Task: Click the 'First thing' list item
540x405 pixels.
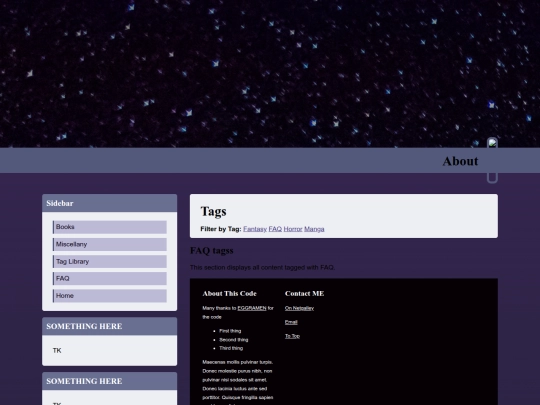Action: [230, 331]
